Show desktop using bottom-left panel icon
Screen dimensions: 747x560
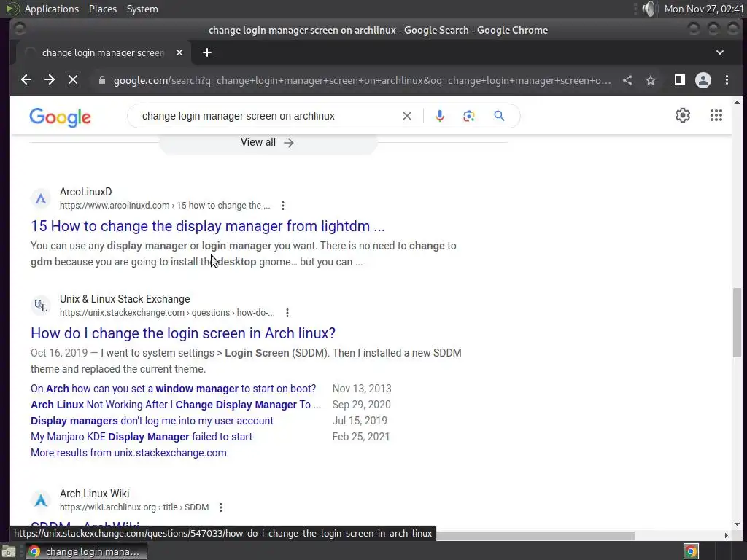[x=9, y=552]
